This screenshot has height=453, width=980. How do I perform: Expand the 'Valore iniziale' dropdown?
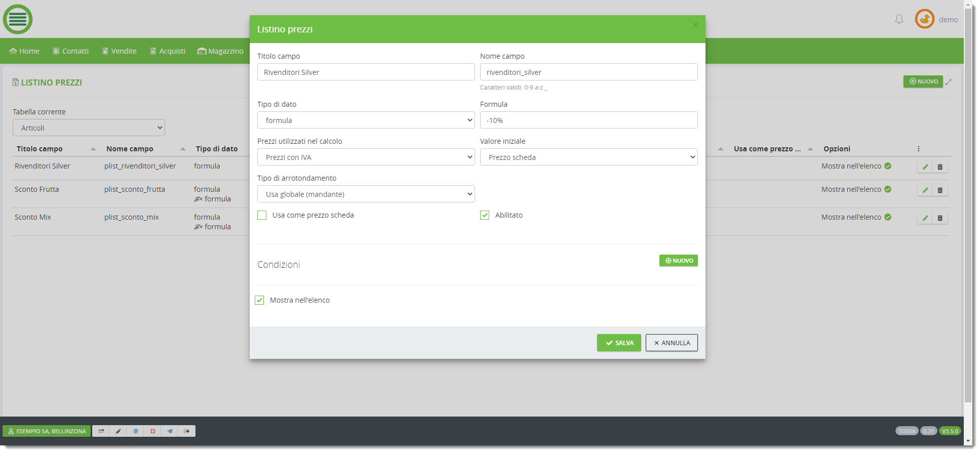(x=589, y=157)
